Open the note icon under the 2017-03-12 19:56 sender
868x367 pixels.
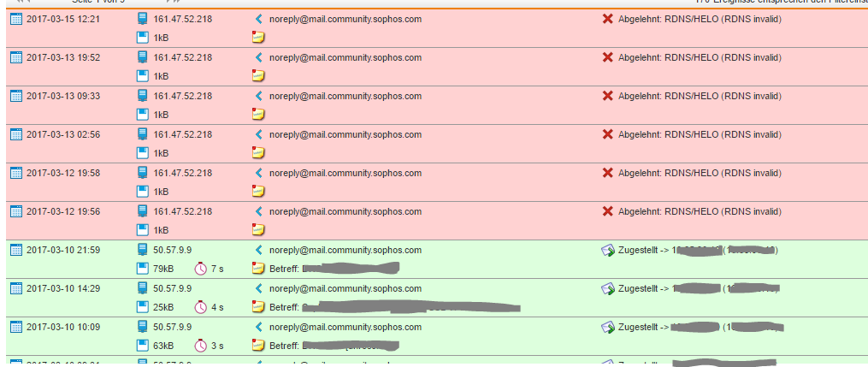[x=258, y=230]
